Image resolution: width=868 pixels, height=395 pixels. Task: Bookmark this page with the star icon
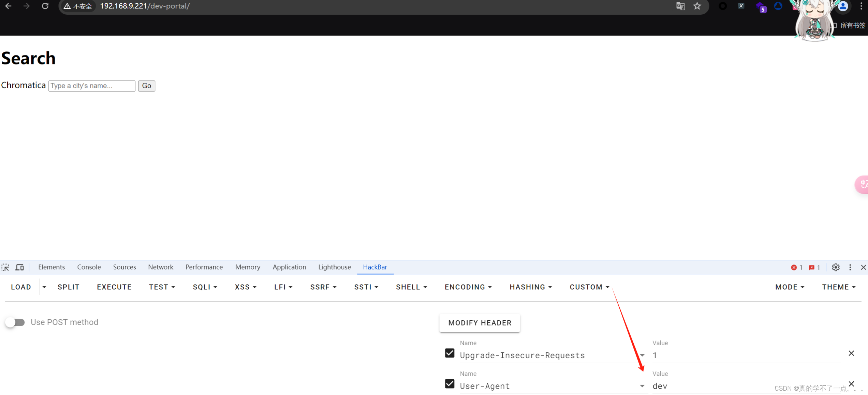(697, 6)
